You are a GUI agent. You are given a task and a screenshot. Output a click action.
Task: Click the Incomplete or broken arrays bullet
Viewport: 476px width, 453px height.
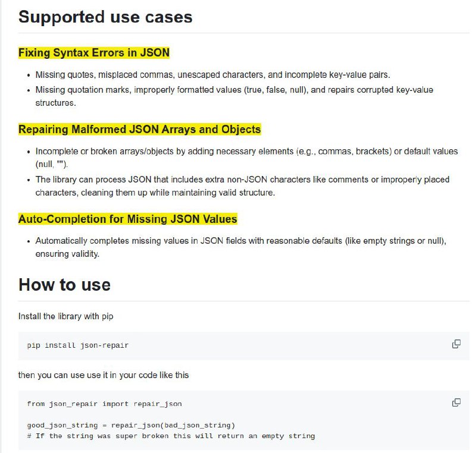(x=246, y=158)
